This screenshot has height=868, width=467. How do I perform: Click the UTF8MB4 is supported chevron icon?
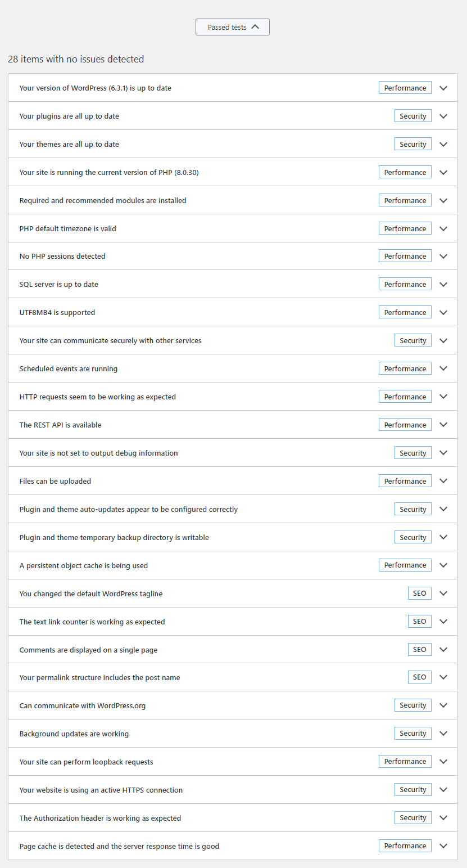pos(443,313)
